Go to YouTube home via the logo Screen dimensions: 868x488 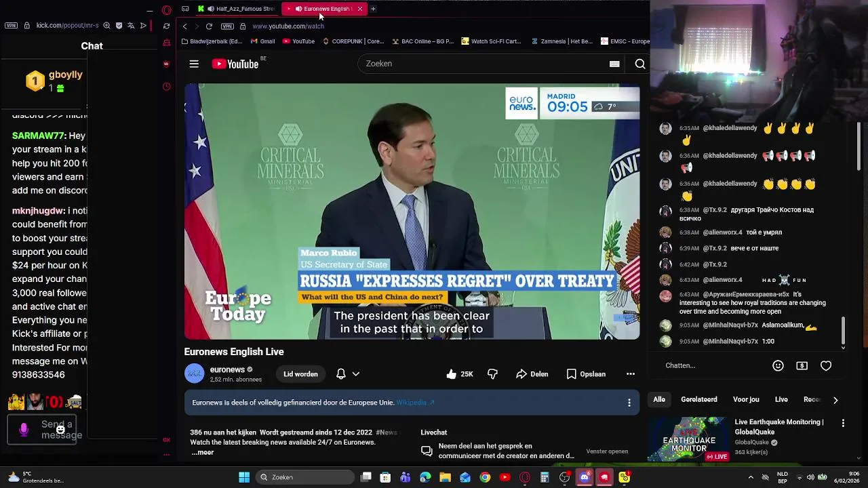click(x=235, y=64)
